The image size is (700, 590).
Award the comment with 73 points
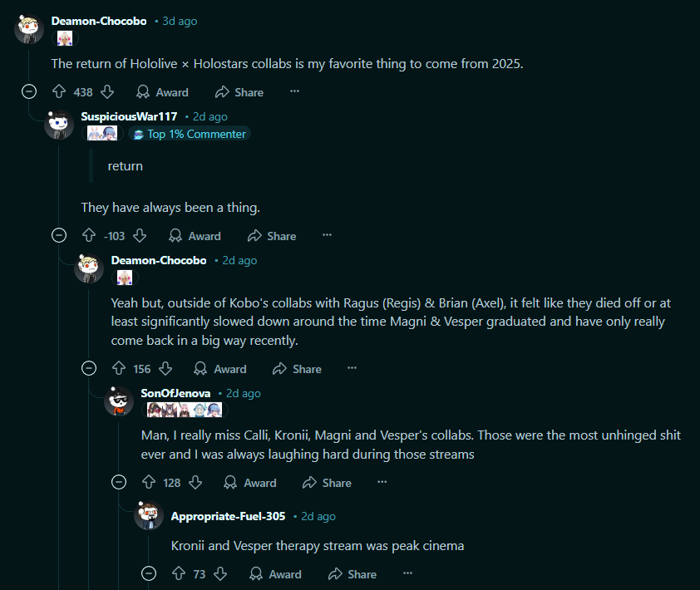tap(275, 573)
